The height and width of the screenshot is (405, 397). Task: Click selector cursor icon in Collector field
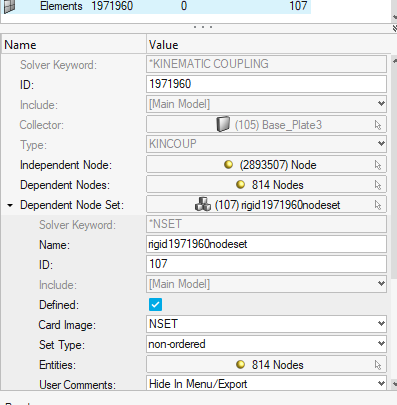pos(378,125)
